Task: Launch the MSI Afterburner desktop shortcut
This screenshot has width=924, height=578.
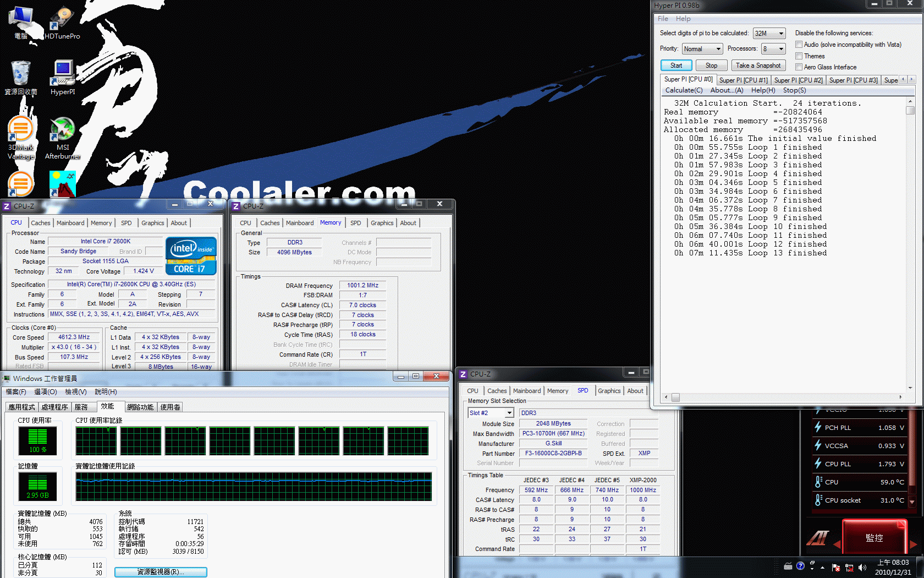Action: [x=63, y=138]
